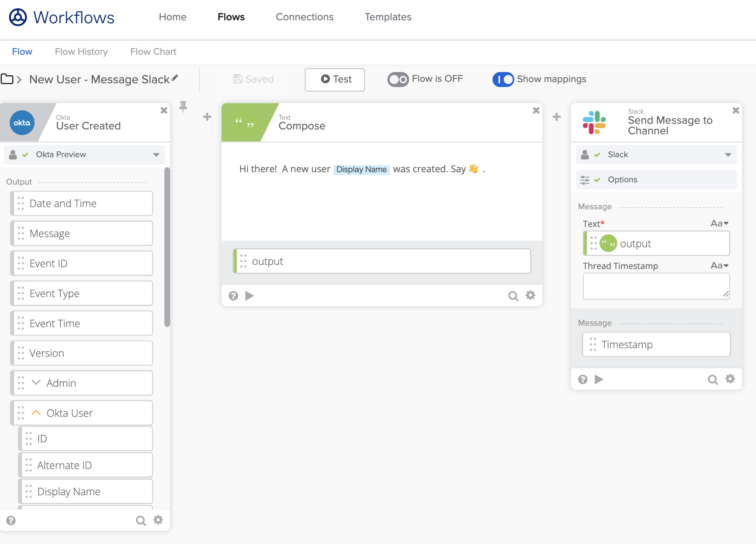Screen dimensions: 756x544
Task: Click the folder icon in breadcrumb
Action: pyautogui.click(x=7, y=79)
